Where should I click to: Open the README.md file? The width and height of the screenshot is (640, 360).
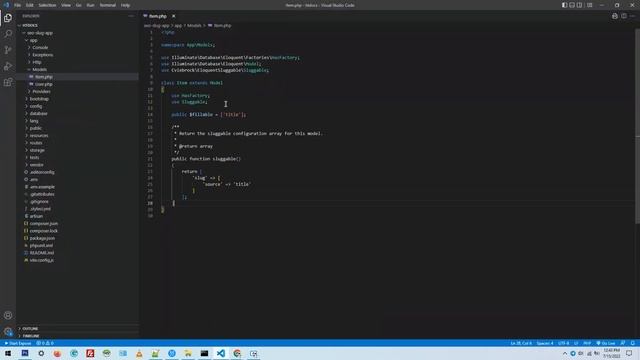tap(42, 253)
